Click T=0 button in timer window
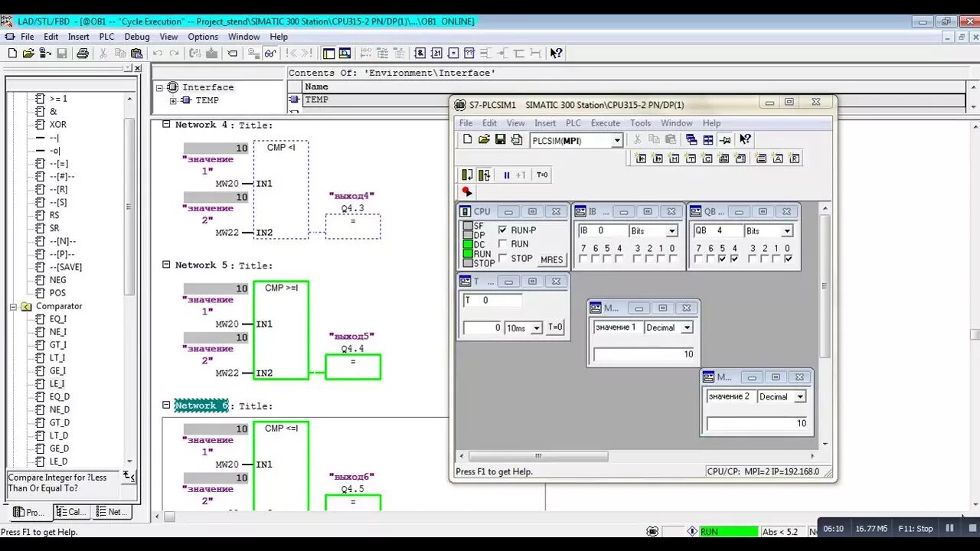The width and height of the screenshot is (980, 551). [x=555, y=328]
